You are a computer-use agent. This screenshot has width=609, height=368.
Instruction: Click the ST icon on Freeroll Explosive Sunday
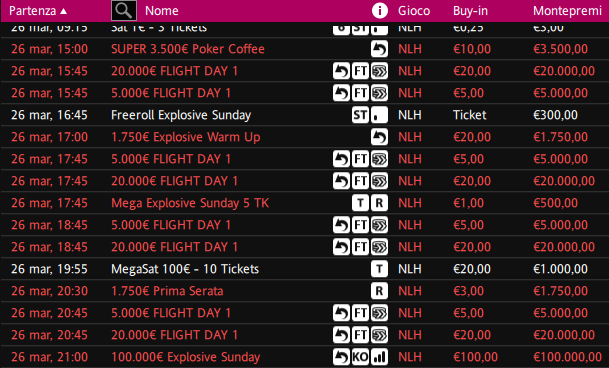pos(360,115)
